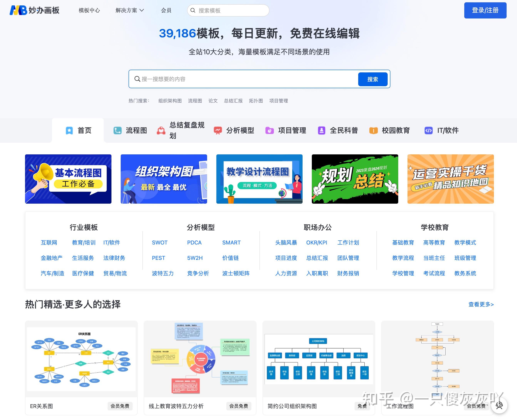
Task: Open the 运营实操干货 orange banner
Action: point(450,179)
